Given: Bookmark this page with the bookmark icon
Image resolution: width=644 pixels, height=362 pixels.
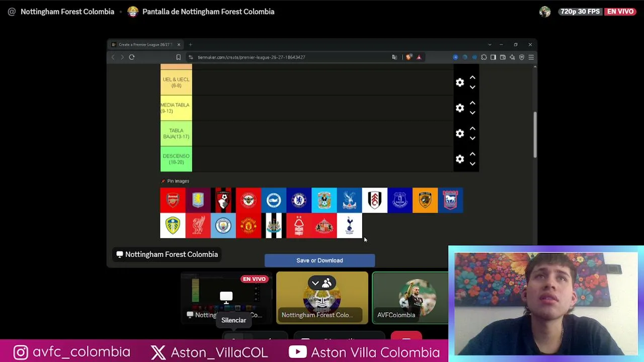Looking at the screenshot, I should tap(178, 57).
